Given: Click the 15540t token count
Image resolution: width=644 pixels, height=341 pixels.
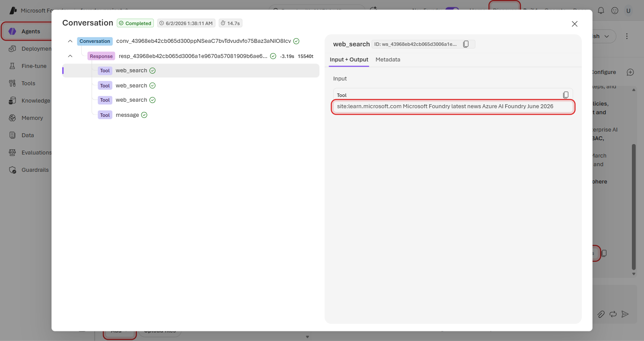Looking at the screenshot, I should (x=306, y=56).
